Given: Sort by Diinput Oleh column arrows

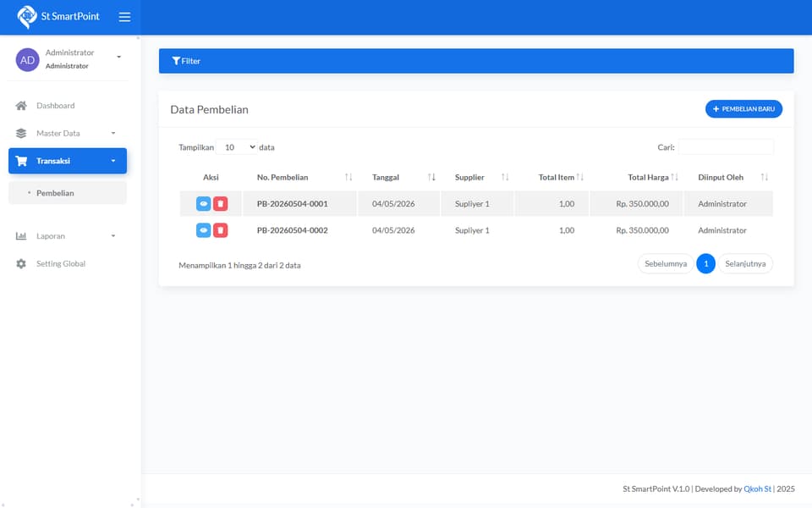Looking at the screenshot, I should (765, 177).
